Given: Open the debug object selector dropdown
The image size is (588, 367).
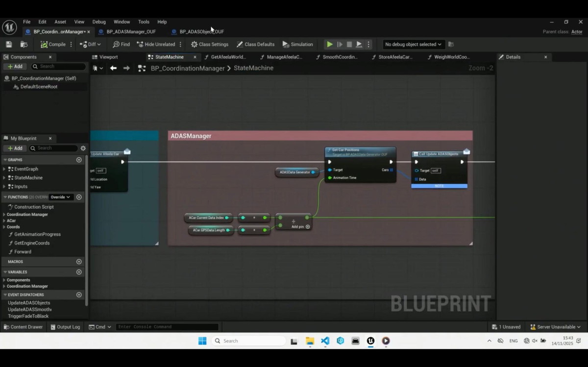Looking at the screenshot, I should pyautogui.click(x=413, y=44).
